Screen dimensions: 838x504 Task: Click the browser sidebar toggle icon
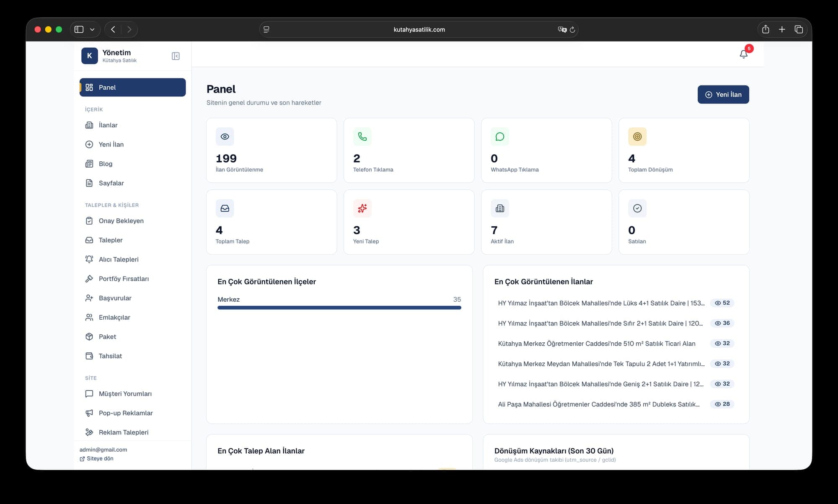[79, 29]
